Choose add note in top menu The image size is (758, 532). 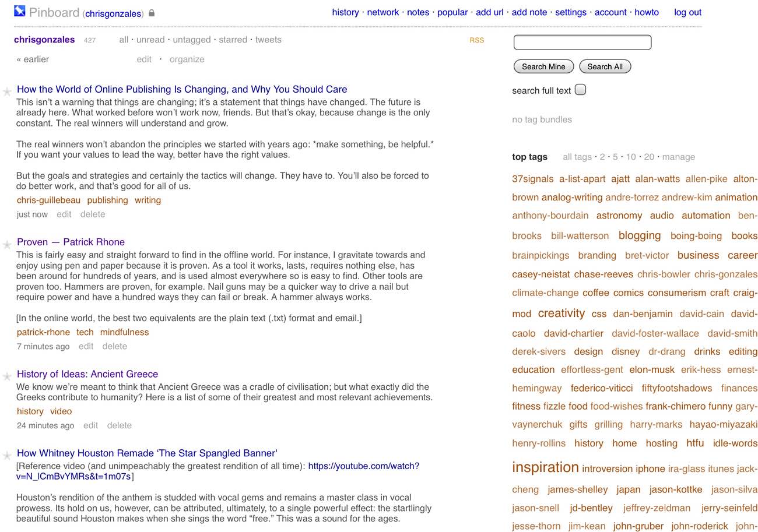click(x=529, y=12)
